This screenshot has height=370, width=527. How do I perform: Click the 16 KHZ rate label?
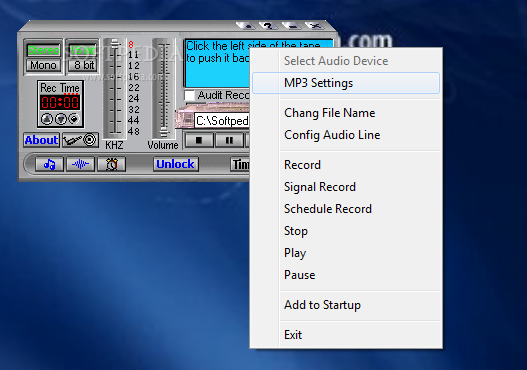(x=133, y=77)
